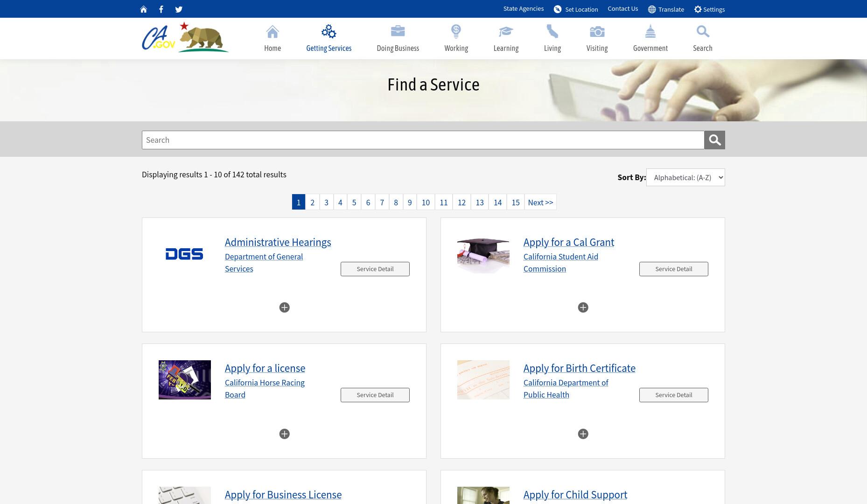The width and height of the screenshot is (867, 504).
Task: Click the Search magnifier nav icon
Action: click(703, 31)
